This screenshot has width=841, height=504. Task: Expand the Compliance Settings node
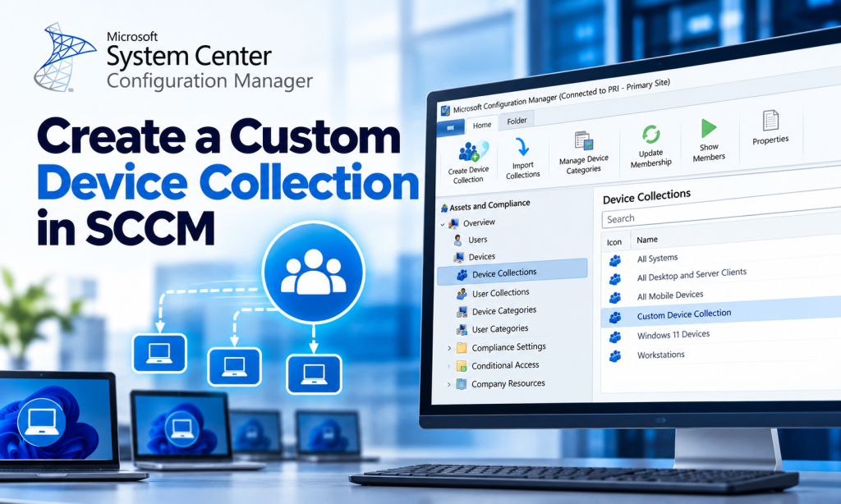point(449,349)
